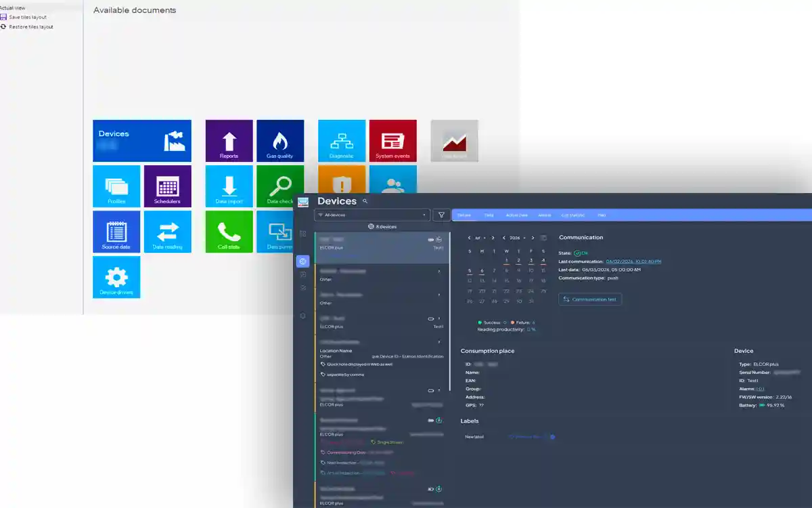
Task: Open the System events tile
Action: (392, 141)
